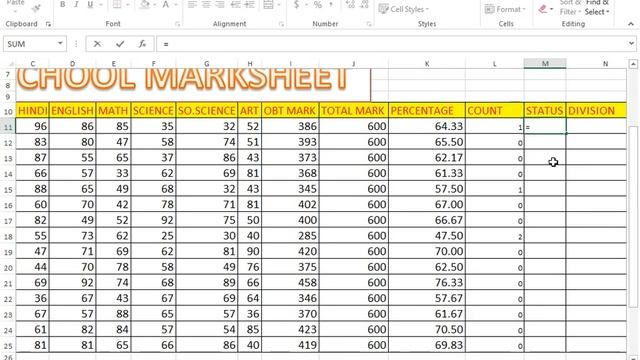Image resolution: width=640 pixels, height=360 pixels.
Task: Increase indent
Action: [x=249, y=4]
